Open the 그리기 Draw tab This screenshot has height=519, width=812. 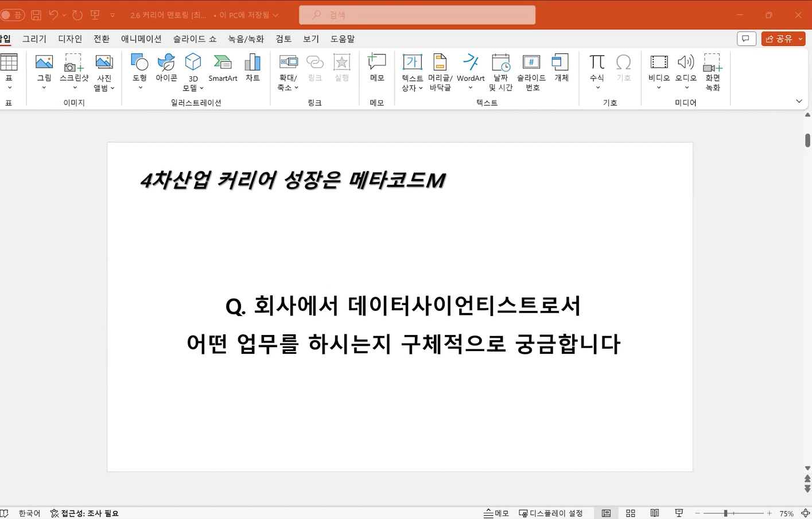[x=34, y=39]
